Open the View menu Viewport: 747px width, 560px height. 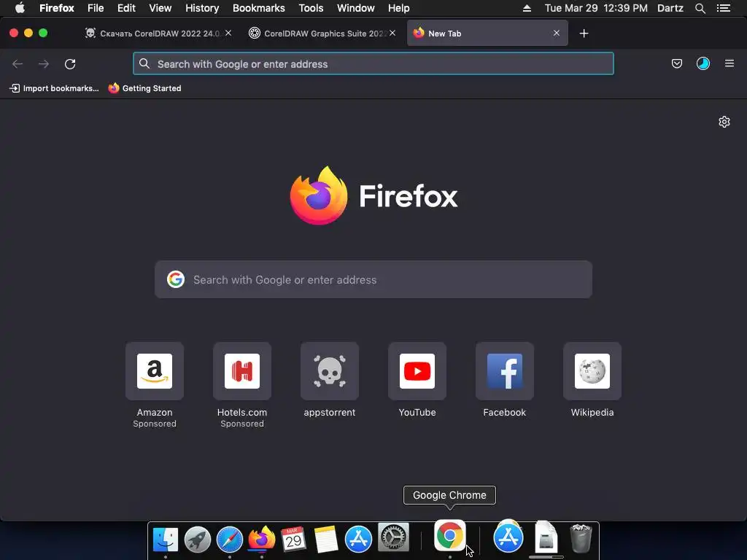(160, 8)
